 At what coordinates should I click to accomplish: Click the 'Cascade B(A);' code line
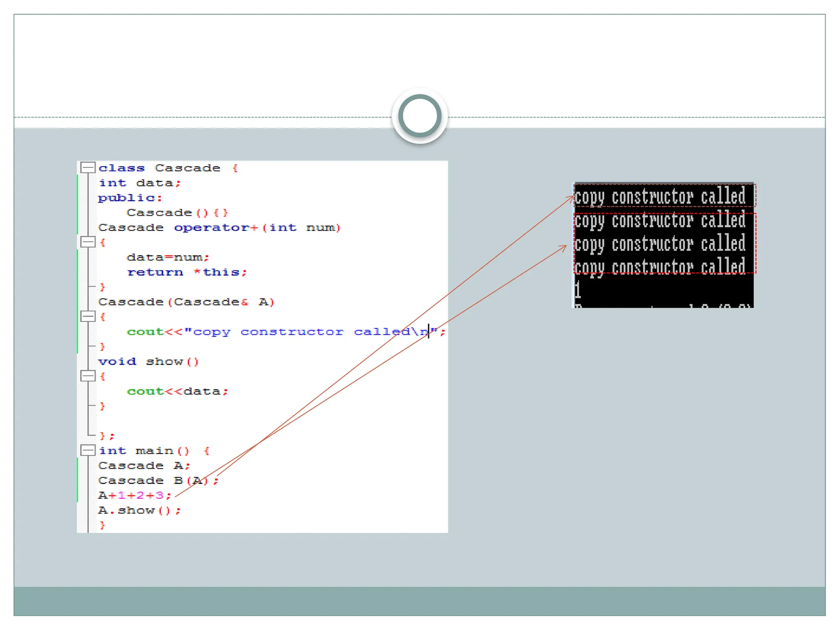click(x=158, y=480)
